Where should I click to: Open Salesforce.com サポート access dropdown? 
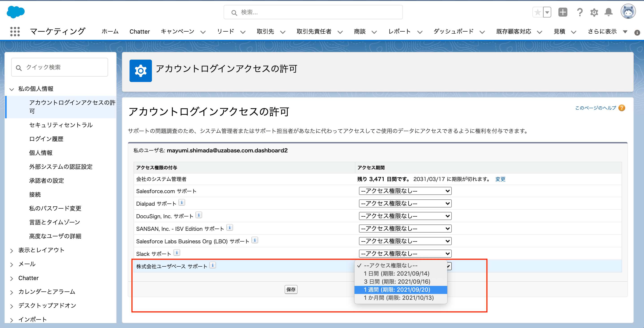tap(405, 191)
